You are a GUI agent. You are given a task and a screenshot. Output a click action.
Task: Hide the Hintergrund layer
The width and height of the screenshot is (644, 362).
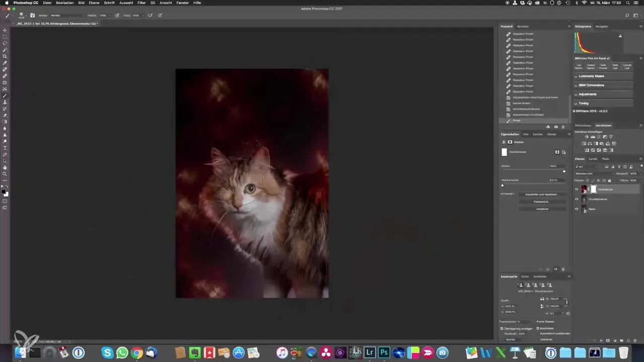click(577, 190)
